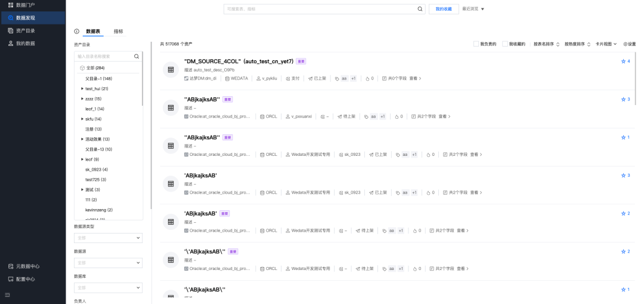This screenshot has width=644, height=304.
Task: Focus the catalog name search field
Action: coord(104,56)
